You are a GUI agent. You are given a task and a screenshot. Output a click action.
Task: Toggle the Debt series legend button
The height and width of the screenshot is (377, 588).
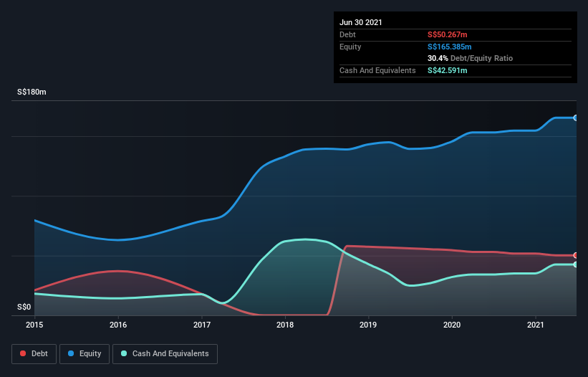pyautogui.click(x=34, y=354)
